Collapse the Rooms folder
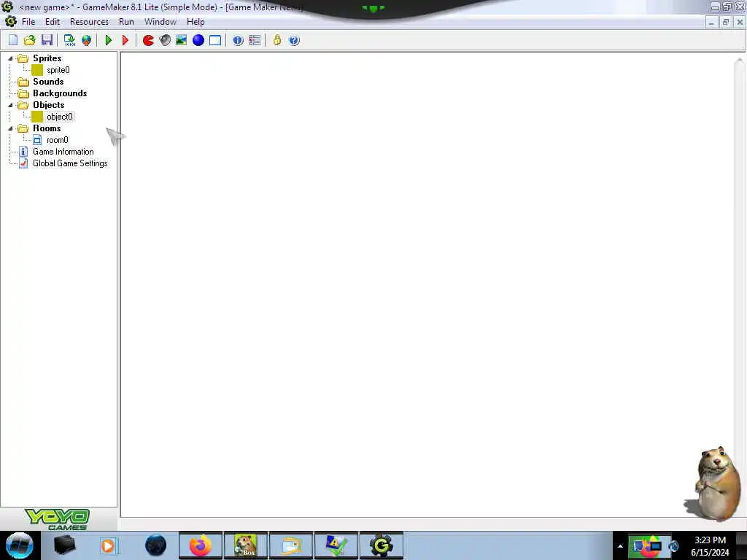 [x=10, y=128]
